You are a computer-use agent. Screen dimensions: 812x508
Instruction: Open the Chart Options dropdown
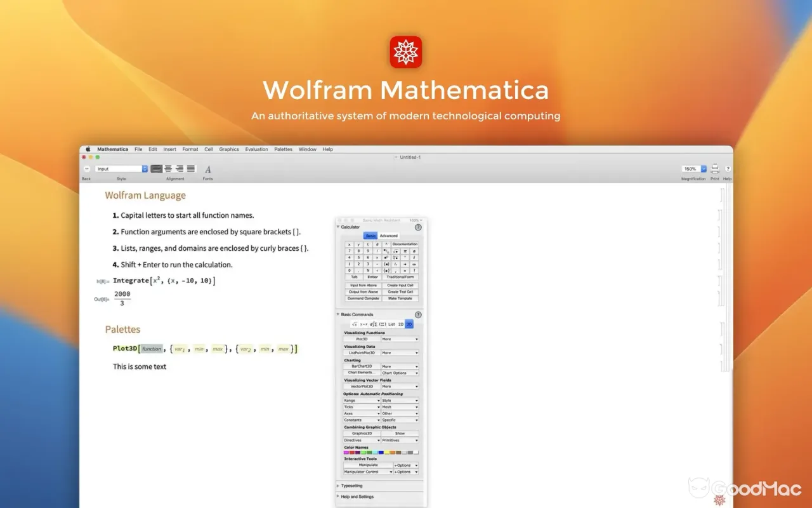pos(400,373)
